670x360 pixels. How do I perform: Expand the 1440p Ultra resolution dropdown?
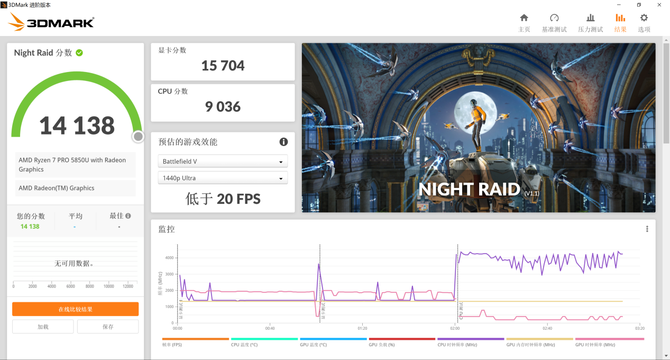(223, 178)
